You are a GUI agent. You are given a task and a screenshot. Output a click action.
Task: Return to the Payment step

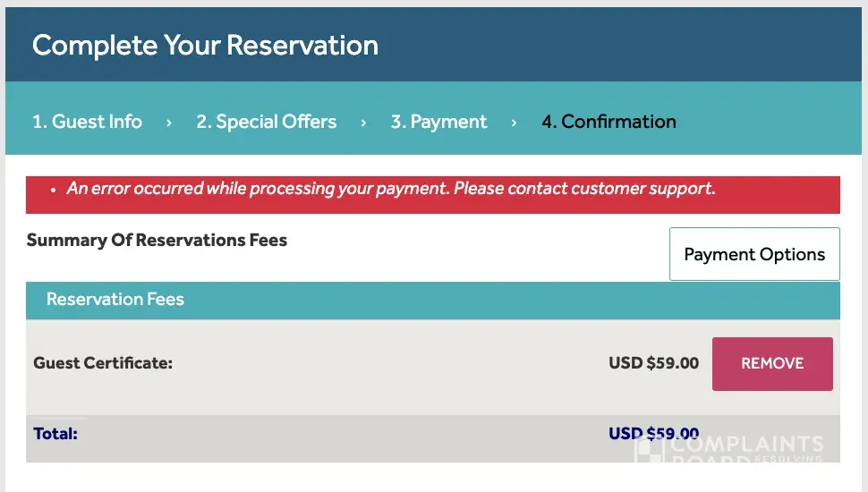tap(438, 122)
